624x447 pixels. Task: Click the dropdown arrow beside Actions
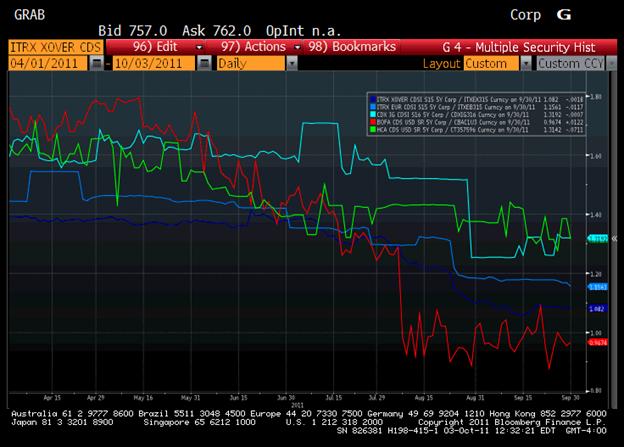(297, 47)
